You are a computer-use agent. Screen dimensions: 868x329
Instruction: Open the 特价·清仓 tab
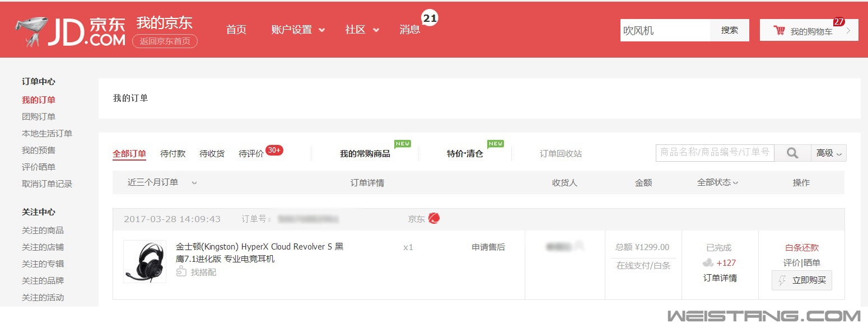(x=465, y=153)
